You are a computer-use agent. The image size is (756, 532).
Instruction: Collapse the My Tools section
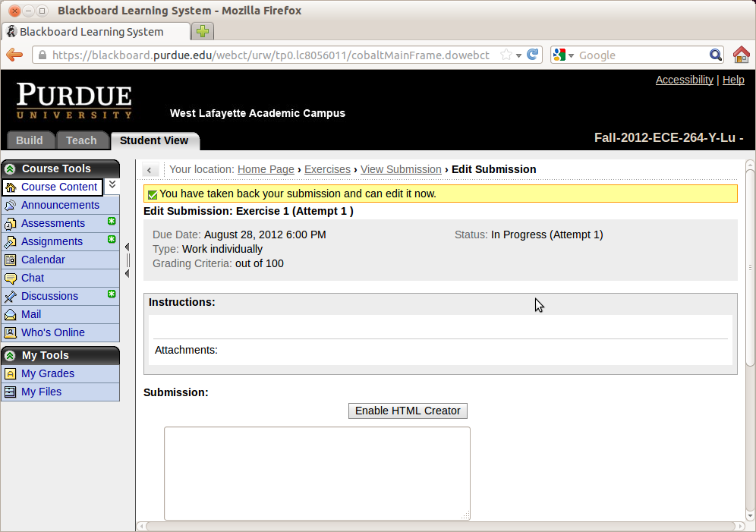pyautogui.click(x=10, y=356)
